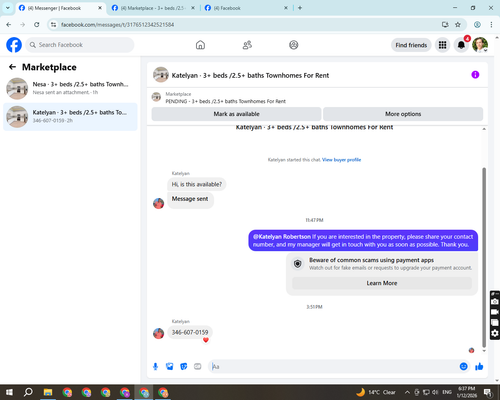The image size is (500, 400).
Task: Focus the Aa message input field
Action: (333, 367)
